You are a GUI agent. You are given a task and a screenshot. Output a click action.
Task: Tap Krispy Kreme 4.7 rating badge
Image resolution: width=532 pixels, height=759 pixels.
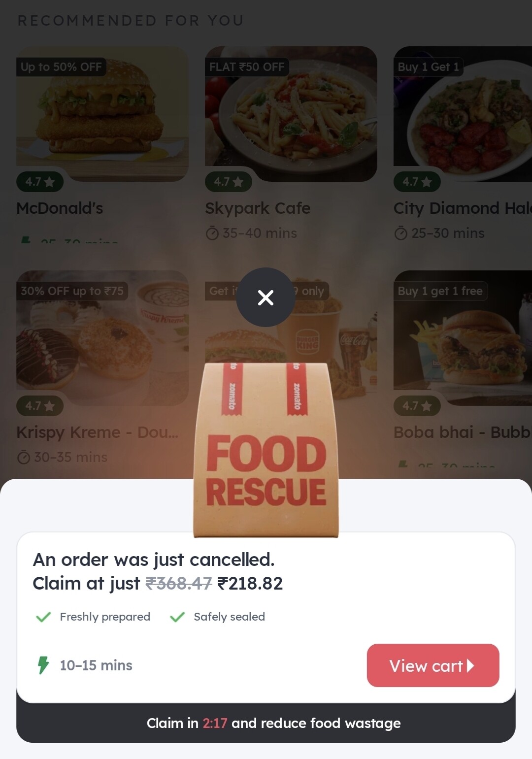point(40,406)
